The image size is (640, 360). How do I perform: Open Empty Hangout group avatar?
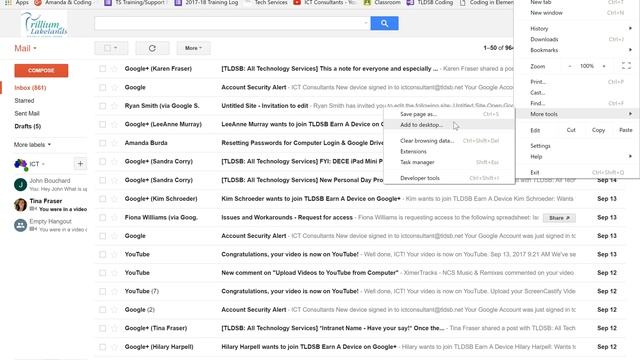coord(20,225)
